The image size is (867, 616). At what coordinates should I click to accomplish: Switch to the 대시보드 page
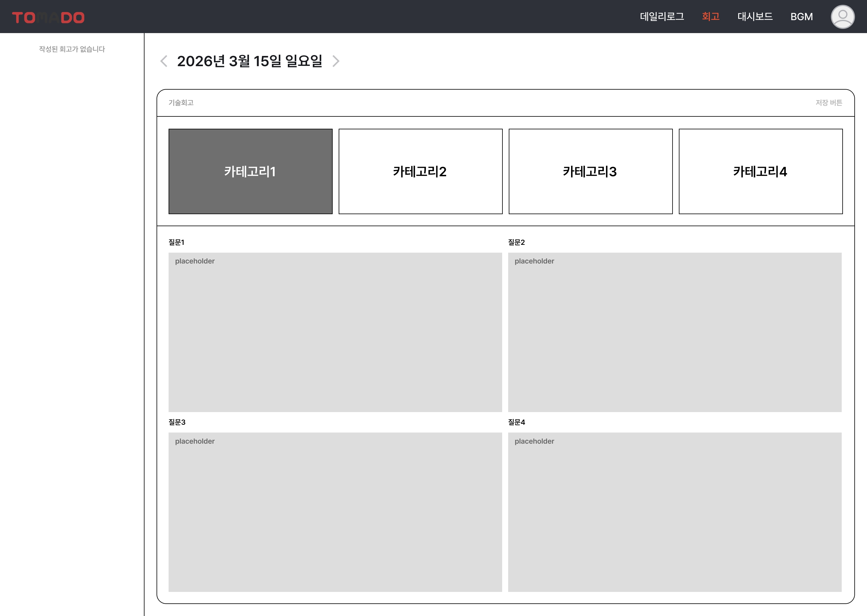tap(755, 17)
